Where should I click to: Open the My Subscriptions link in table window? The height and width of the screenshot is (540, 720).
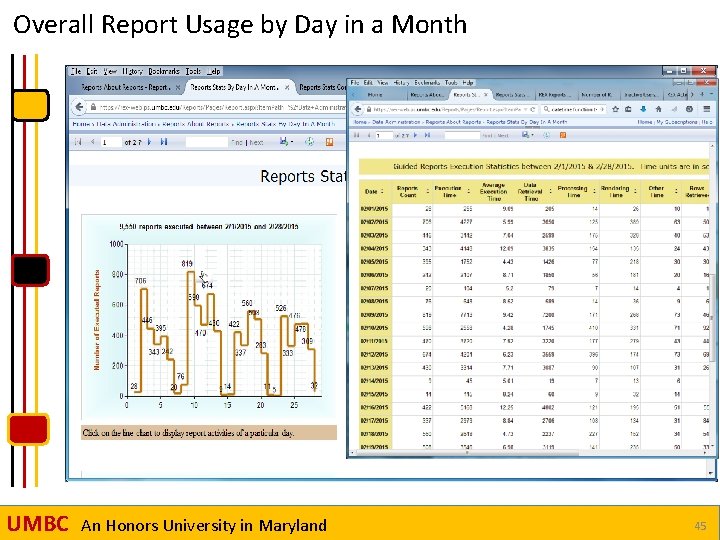676,122
